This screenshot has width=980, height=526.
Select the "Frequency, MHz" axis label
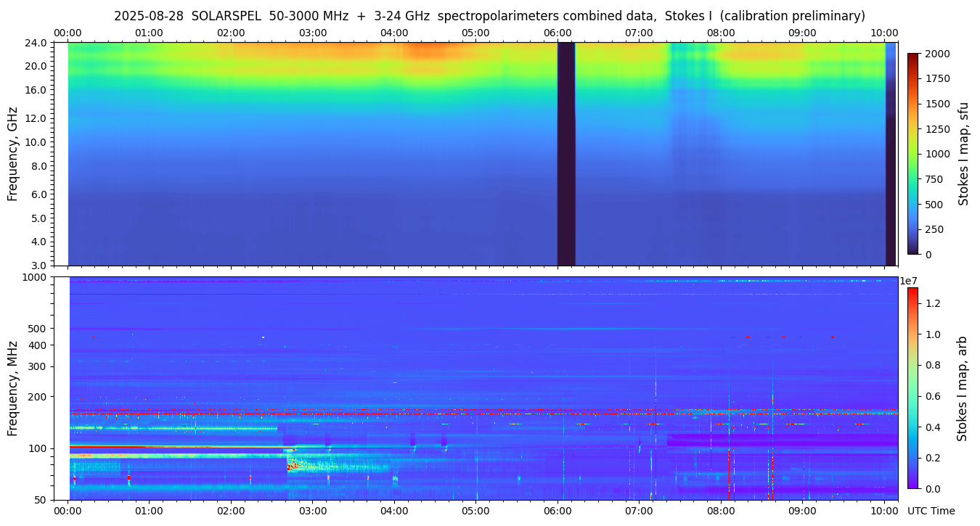coord(12,388)
